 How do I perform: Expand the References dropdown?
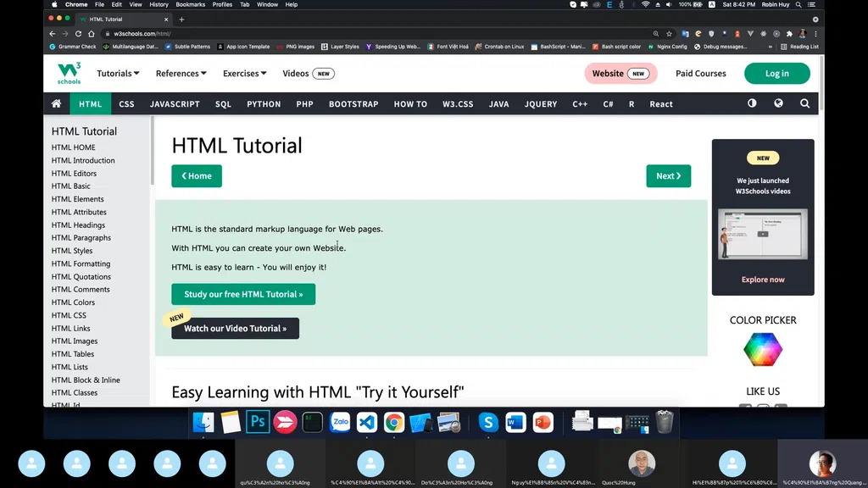(x=181, y=73)
